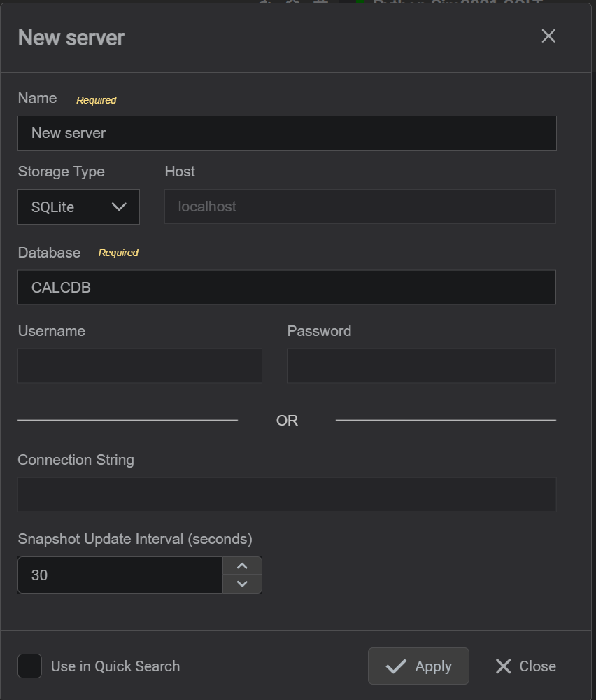
Task: Click the Host field showing localhost
Action: (360, 206)
